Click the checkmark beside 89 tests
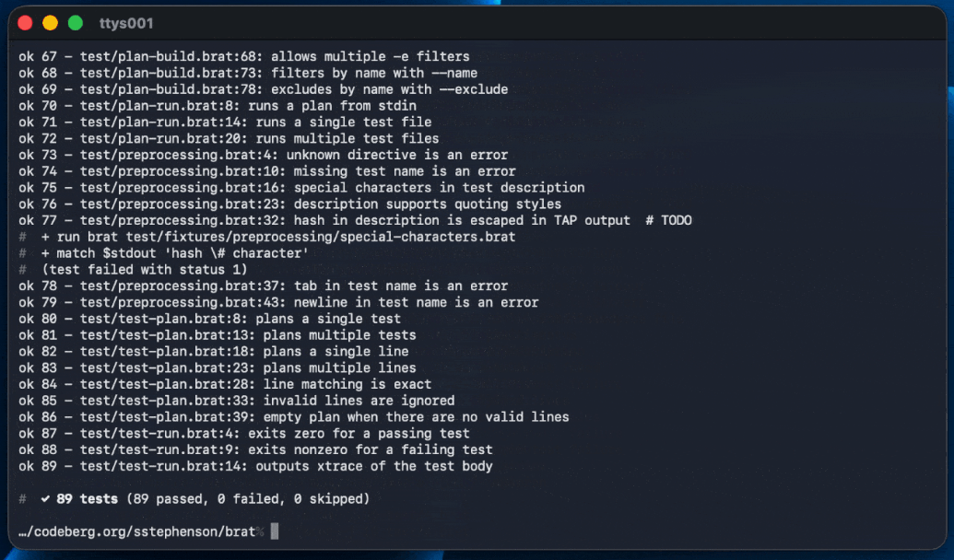This screenshot has width=954, height=560. coord(44,499)
